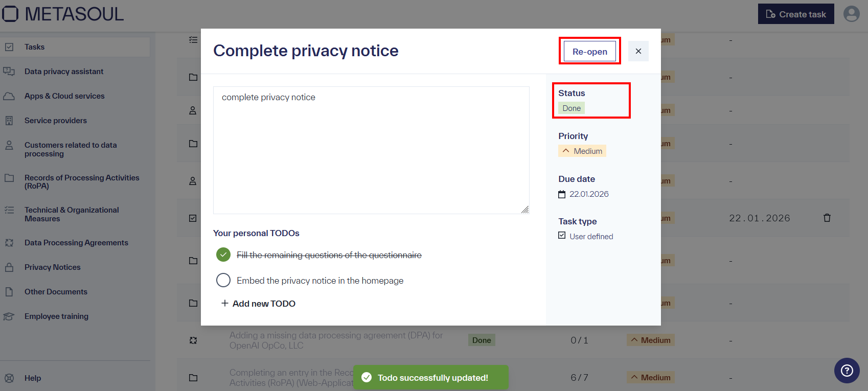Screen dimensions: 868x391
Task: Re-open the completed task
Action: pyautogui.click(x=589, y=51)
